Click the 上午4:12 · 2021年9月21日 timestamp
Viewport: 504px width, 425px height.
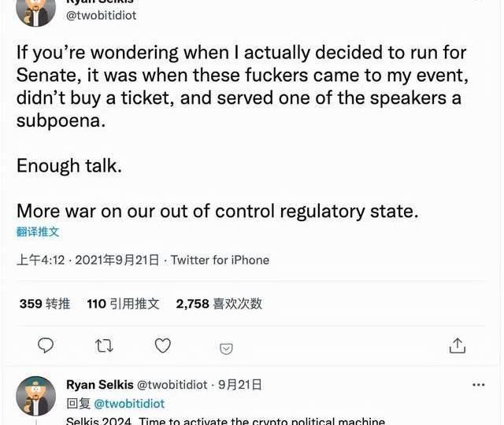coord(87,260)
